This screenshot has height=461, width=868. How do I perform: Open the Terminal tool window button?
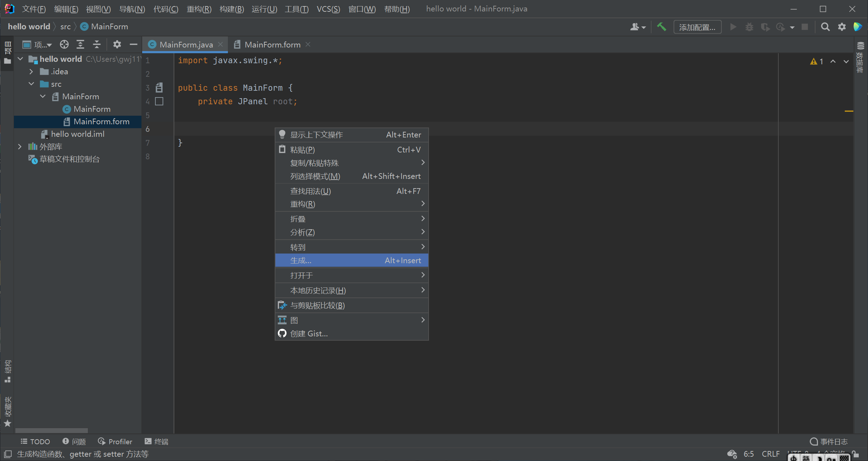click(x=156, y=441)
